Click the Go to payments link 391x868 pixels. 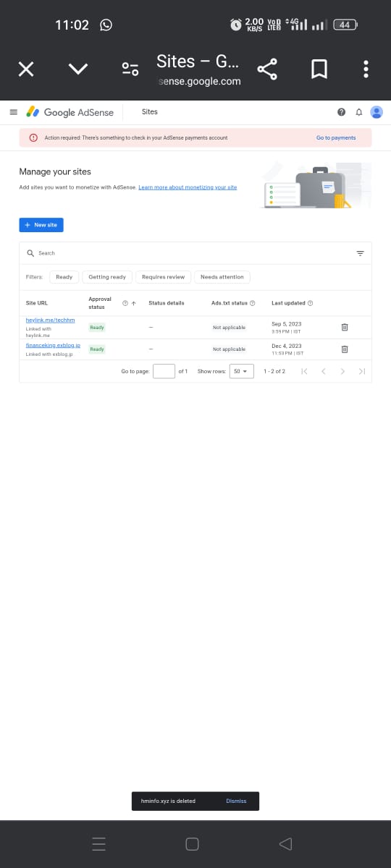[x=336, y=137]
